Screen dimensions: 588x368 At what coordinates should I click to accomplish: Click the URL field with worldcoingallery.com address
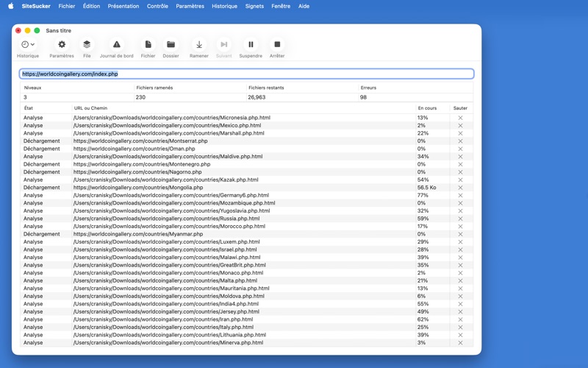247,74
